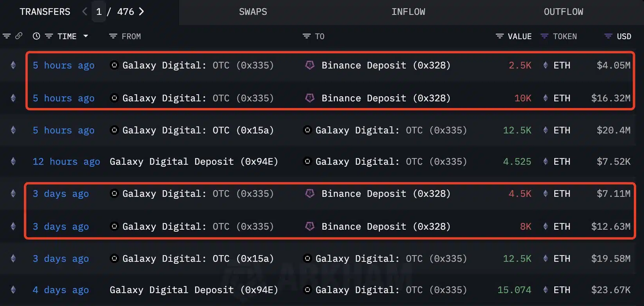The image size is (644, 306).
Task: Click the clock icon beside TIME
Action: 36,36
